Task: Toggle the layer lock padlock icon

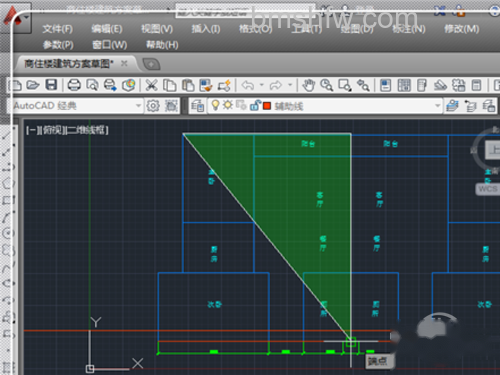Action: coord(255,106)
